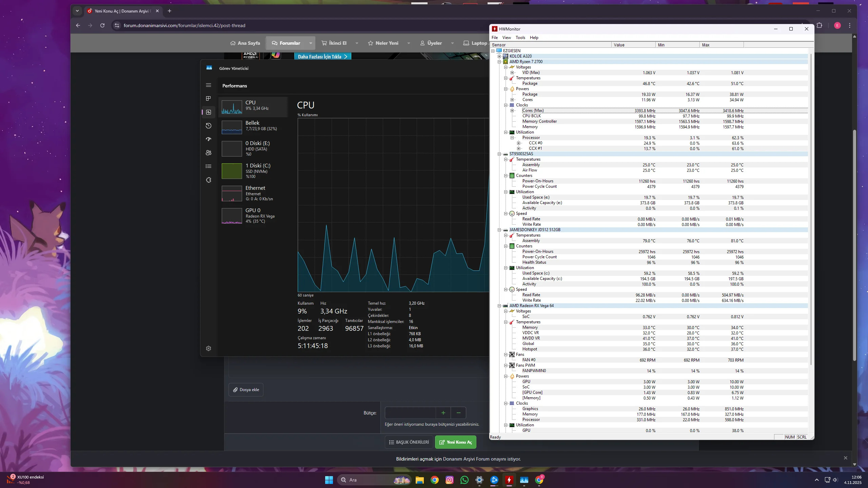This screenshot has height=488, width=868.
Task: Open Task Manager hamburger navigation menu
Action: point(209,85)
